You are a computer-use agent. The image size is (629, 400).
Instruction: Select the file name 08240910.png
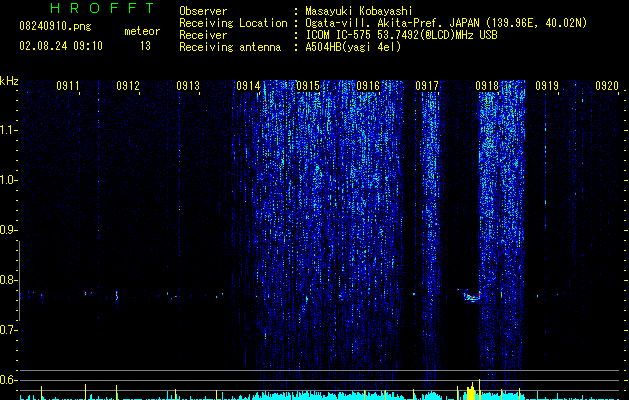click(55, 27)
